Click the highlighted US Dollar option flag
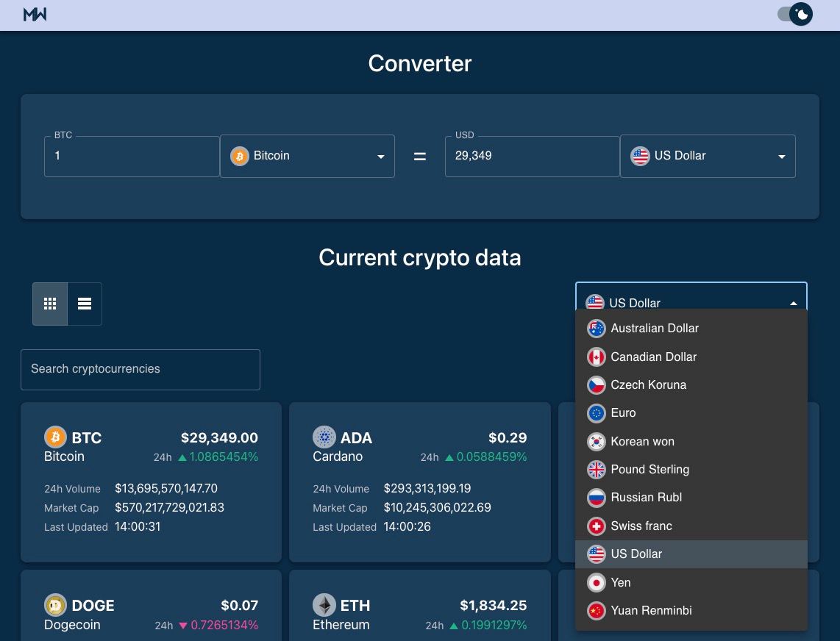This screenshot has height=641, width=840. [x=597, y=554]
